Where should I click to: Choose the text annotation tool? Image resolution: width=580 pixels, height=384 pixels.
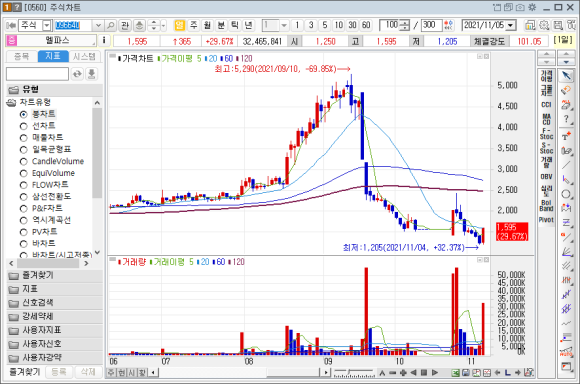(566, 136)
